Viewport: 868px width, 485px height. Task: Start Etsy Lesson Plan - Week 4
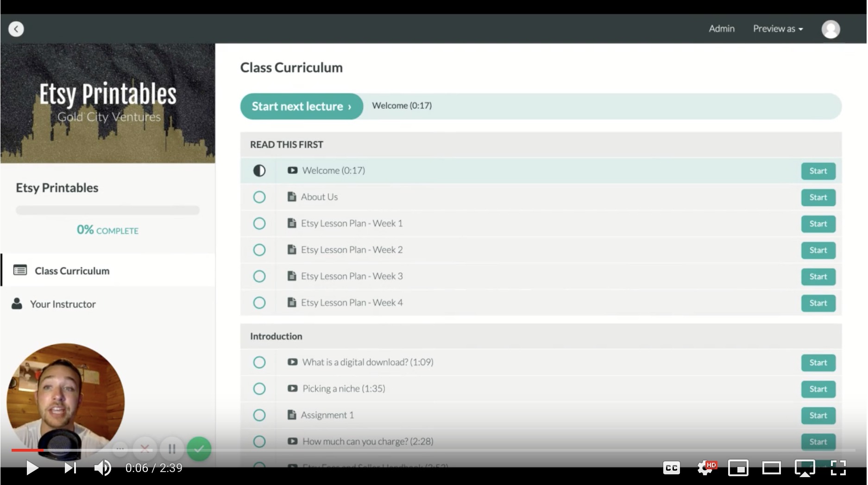coord(818,303)
